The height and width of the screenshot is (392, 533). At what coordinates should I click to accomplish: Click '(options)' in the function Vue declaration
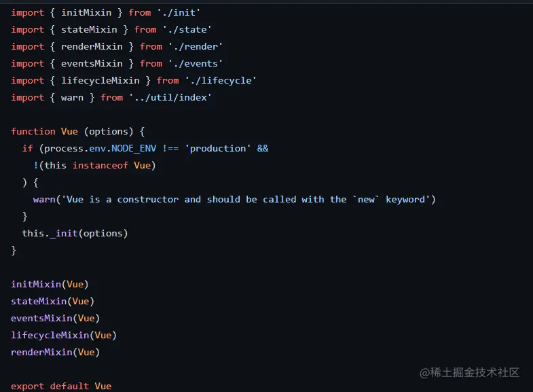tap(109, 132)
